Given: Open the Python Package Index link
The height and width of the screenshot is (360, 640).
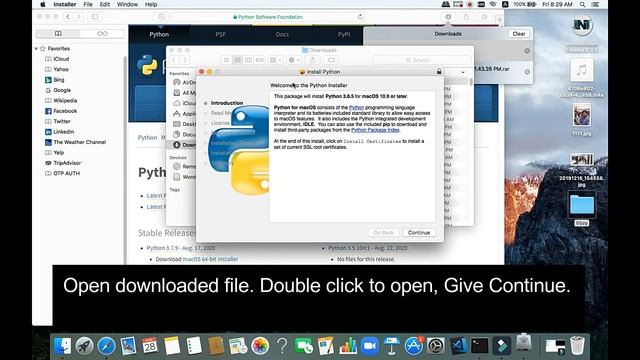Looking at the screenshot, I should 375,130.
